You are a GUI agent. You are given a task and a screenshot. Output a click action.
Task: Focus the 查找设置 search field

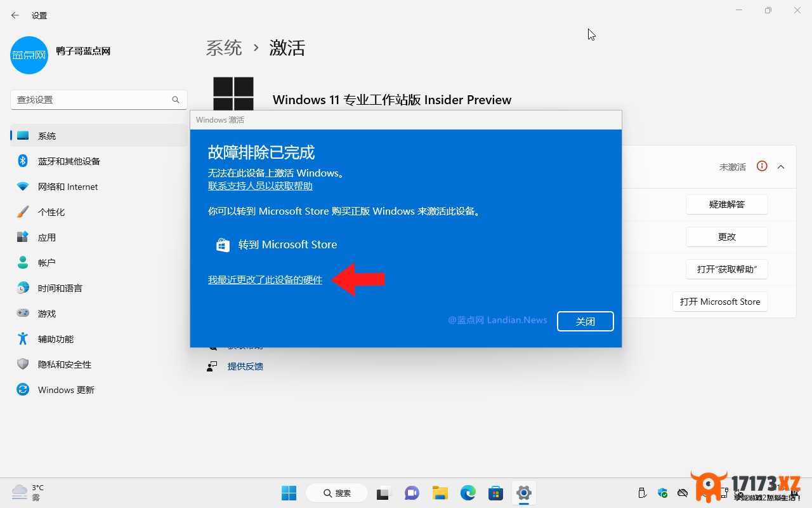[99, 100]
